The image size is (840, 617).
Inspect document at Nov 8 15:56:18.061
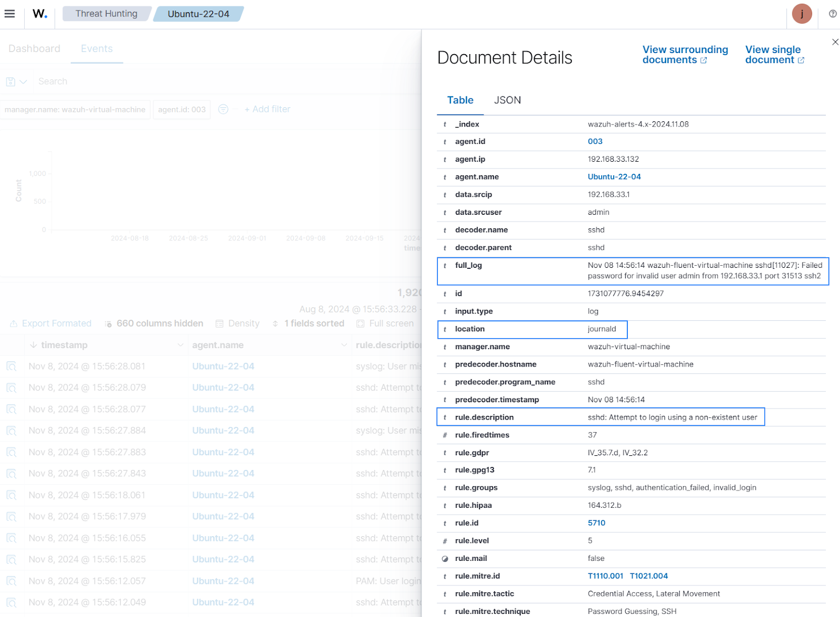[11, 495]
